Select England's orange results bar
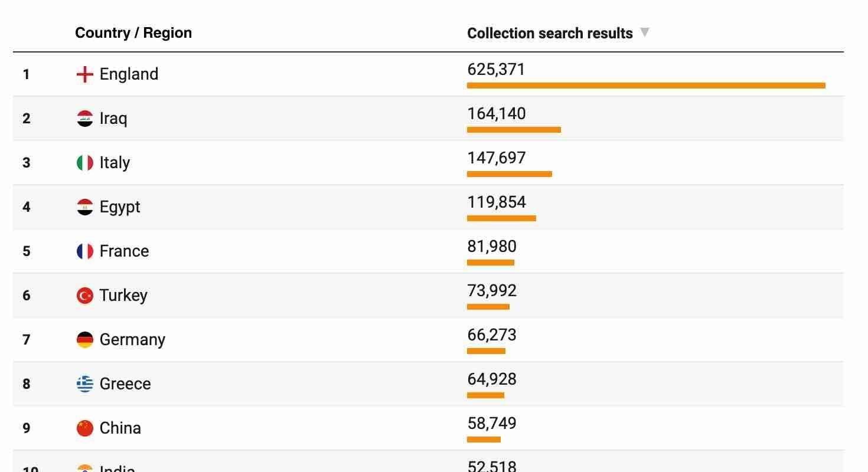The image size is (868, 472). (646, 86)
